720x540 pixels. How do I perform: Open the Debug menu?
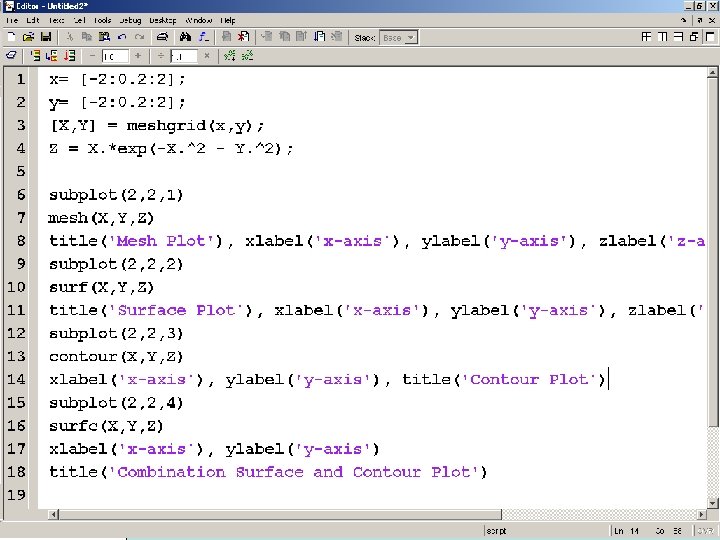coord(130,20)
